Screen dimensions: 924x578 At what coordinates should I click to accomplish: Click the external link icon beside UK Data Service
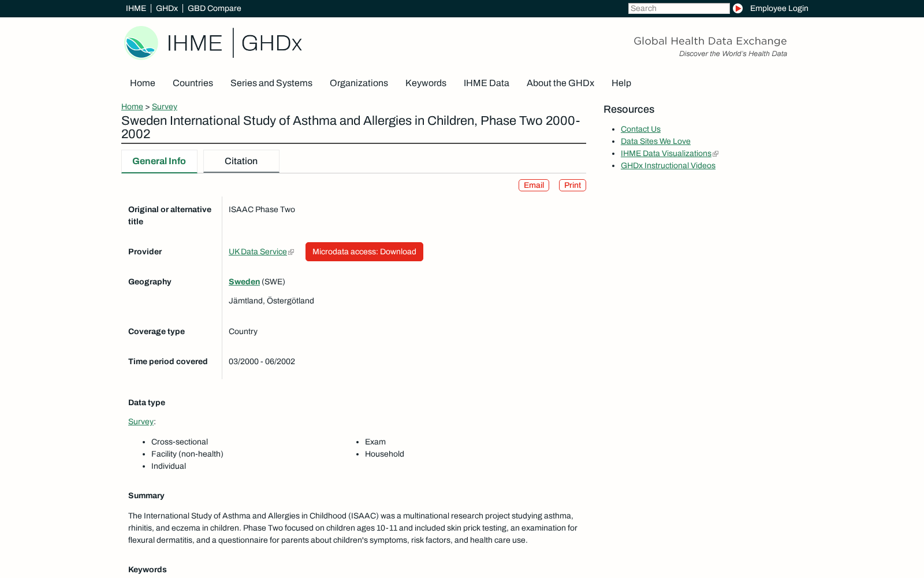click(291, 252)
